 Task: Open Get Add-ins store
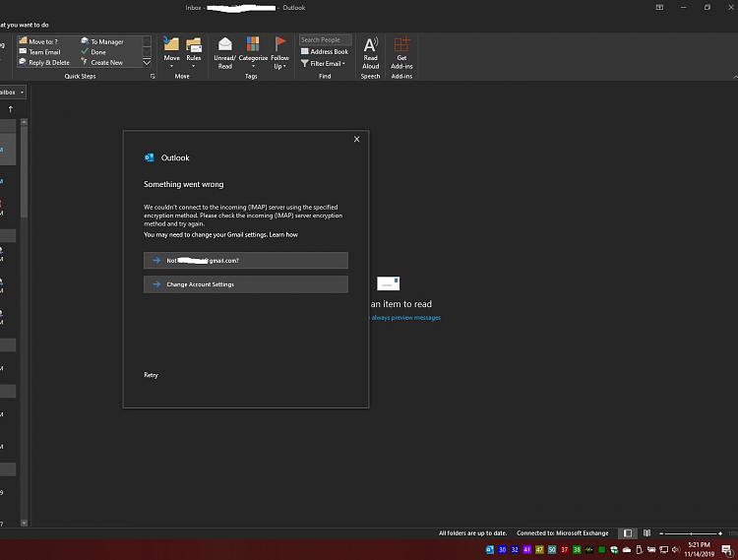click(401, 53)
